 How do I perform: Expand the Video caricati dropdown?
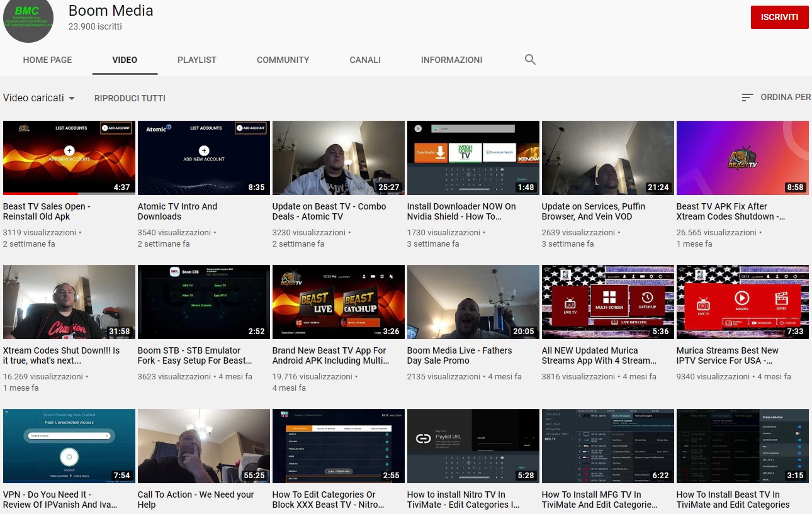click(39, 98)
